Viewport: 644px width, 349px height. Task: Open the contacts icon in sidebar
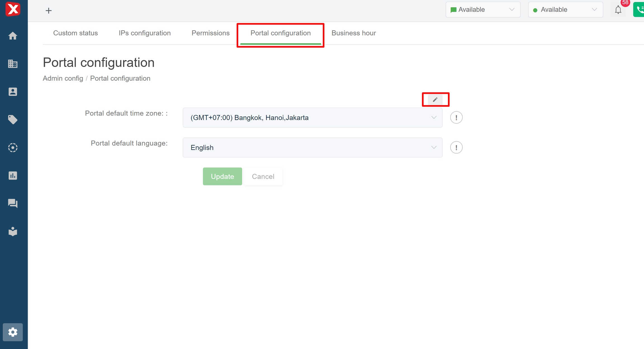(13, 92)
